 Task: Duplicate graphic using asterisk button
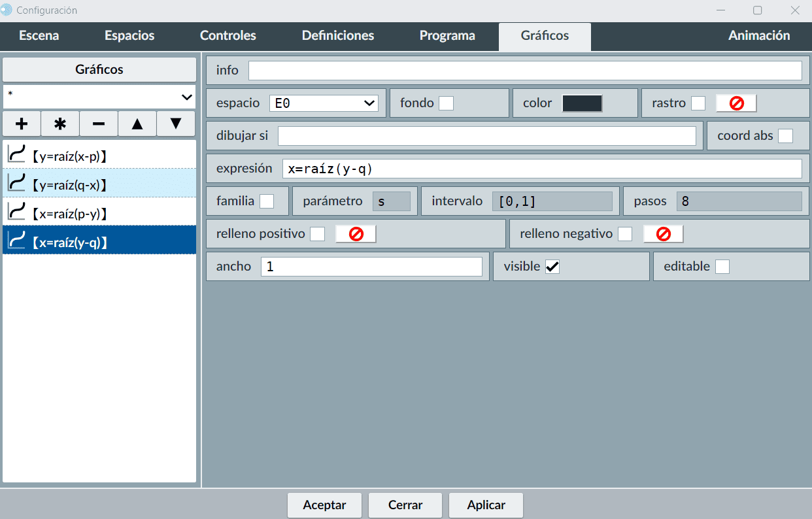tap(60, 124)
